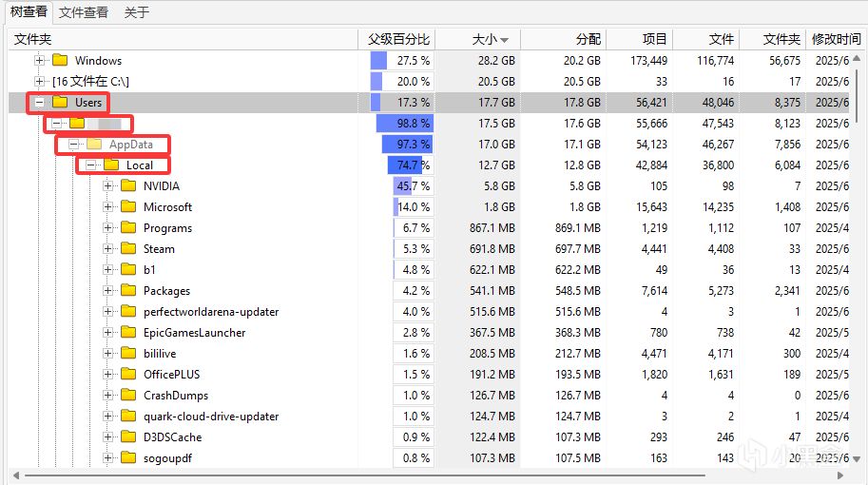Select the Windows folder name
The width and height of the screenshot is (868, 485).
98,60
